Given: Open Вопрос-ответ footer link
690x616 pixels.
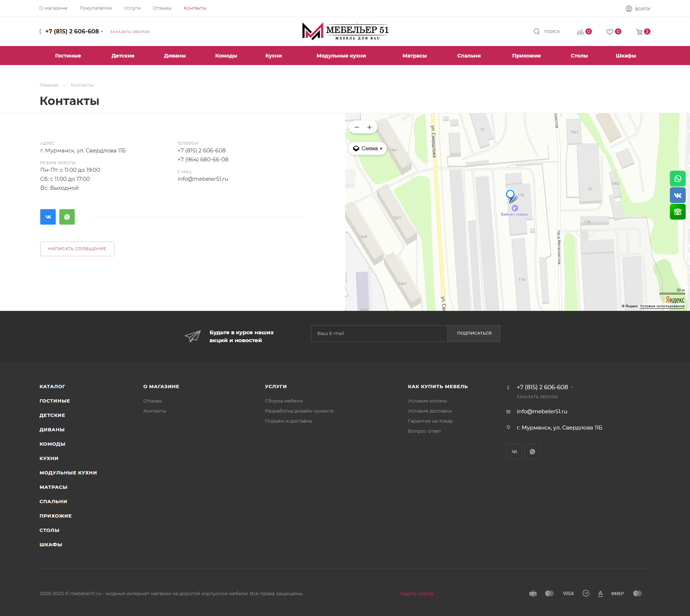Looking at the screenshot, I should click(x=424, y=431).
